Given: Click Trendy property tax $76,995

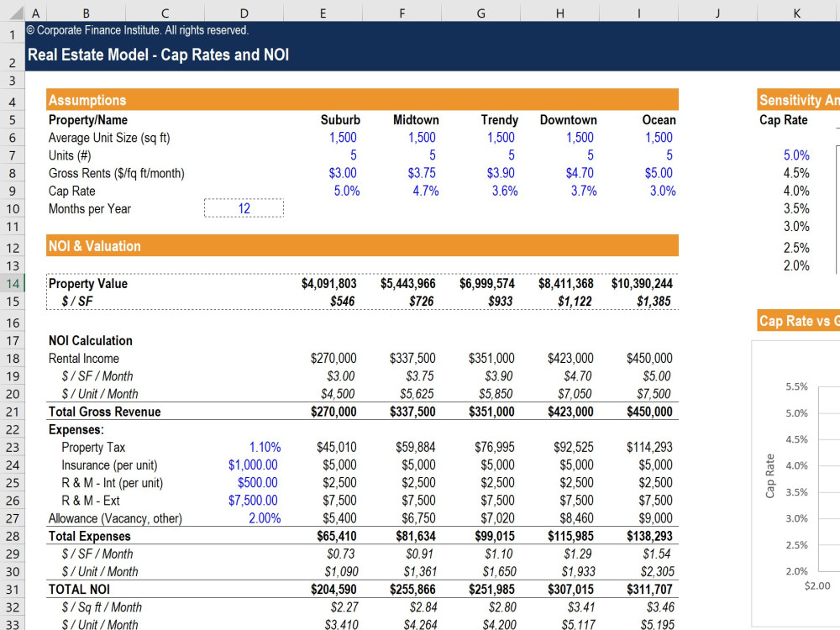Looking at the screenshot, I should coord(495,447).
